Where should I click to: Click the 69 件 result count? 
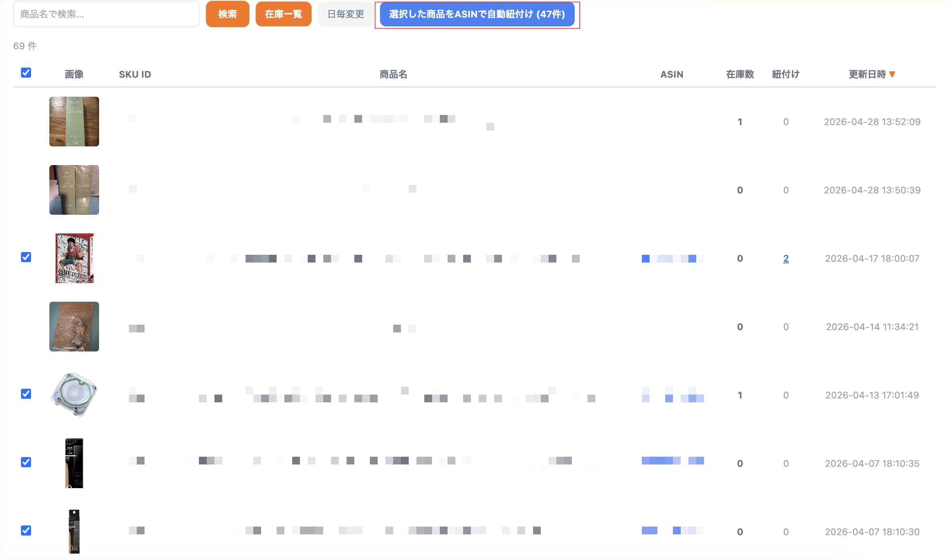click(25, 46)
